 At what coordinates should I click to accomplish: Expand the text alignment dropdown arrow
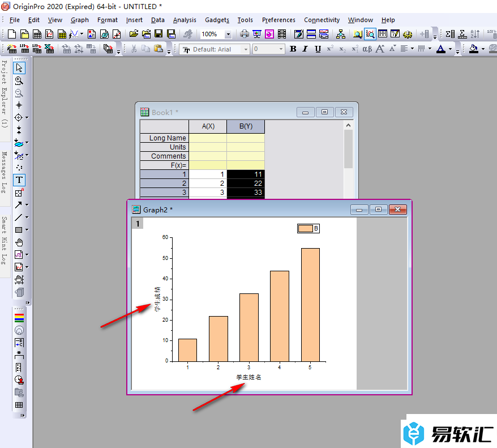pyautogui.click(x=412, y=49)
